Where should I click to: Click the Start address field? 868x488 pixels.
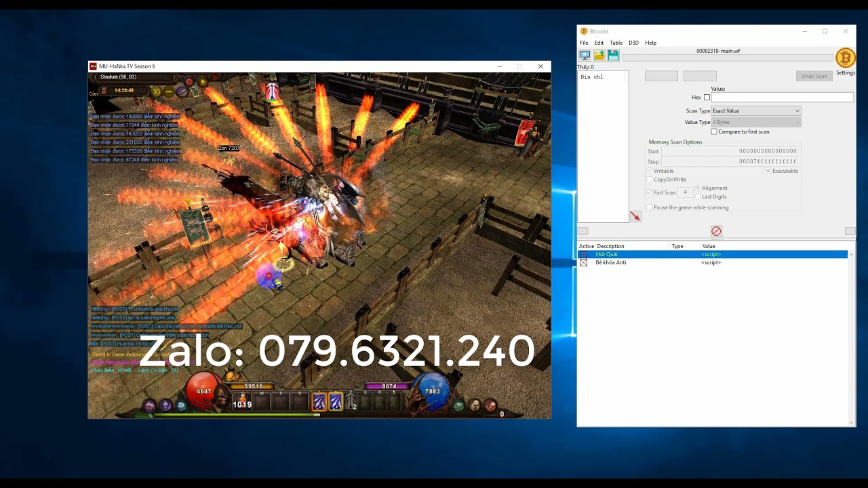[x=730, y=151]
